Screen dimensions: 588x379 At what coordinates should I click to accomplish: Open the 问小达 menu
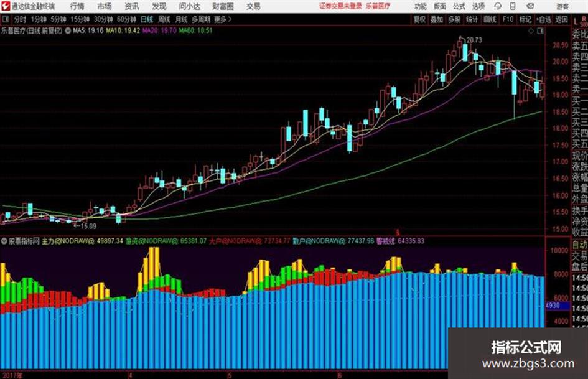point(189,6)
